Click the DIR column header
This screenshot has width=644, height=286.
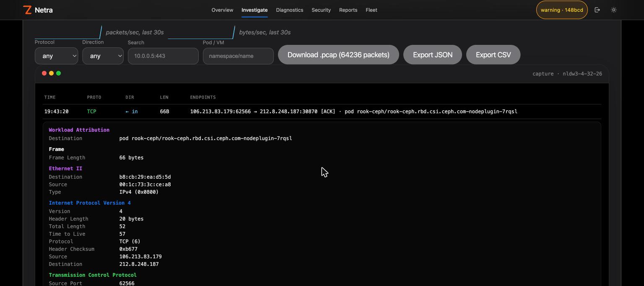click(130, 97)
